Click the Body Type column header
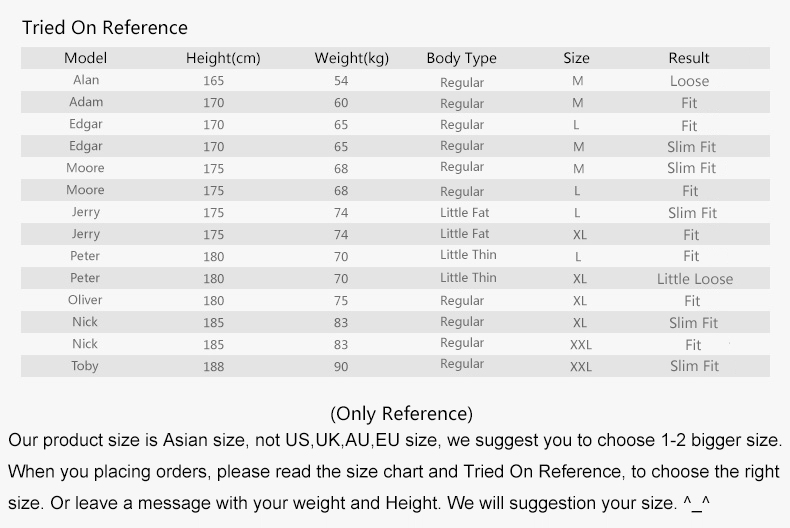This screenshot has height=528, width=790. [x=461, y=58]
